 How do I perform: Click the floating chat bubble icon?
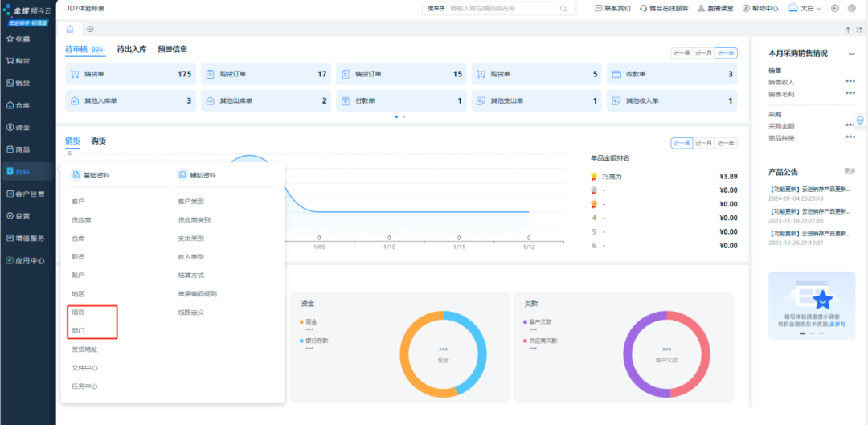click(860, 120)
